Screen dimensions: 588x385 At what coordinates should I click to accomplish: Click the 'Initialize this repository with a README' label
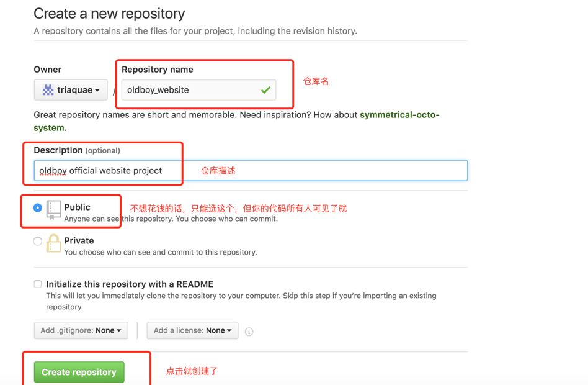pos(130,284)
